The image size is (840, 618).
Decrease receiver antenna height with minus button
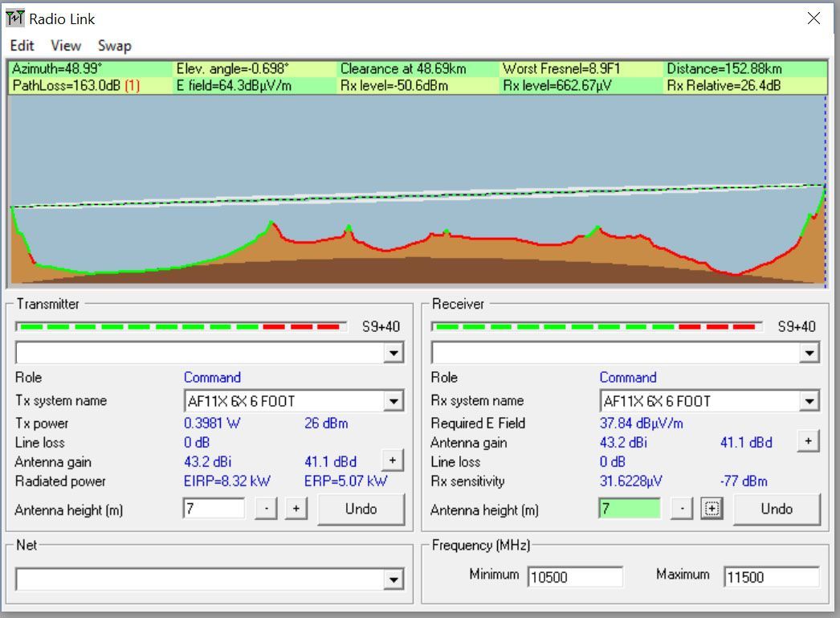682,510
